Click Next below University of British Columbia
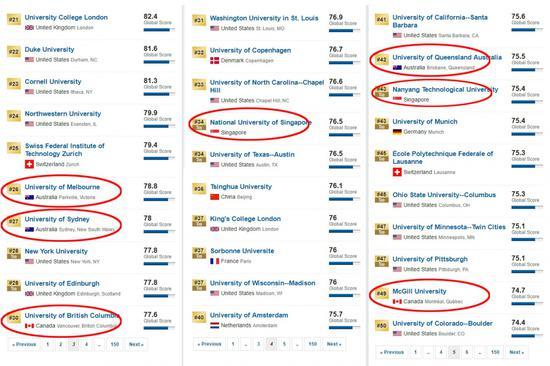 (x=136, y=344)
